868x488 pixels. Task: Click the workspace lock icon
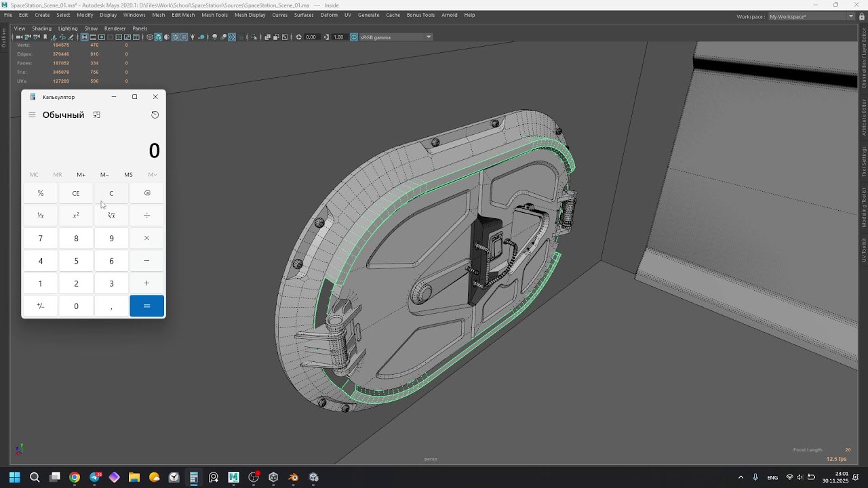click(861, 16)
